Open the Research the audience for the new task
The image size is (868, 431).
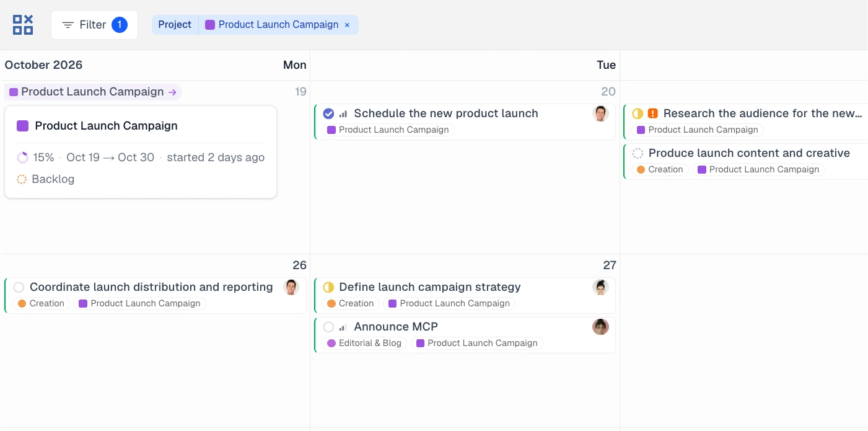763,113
